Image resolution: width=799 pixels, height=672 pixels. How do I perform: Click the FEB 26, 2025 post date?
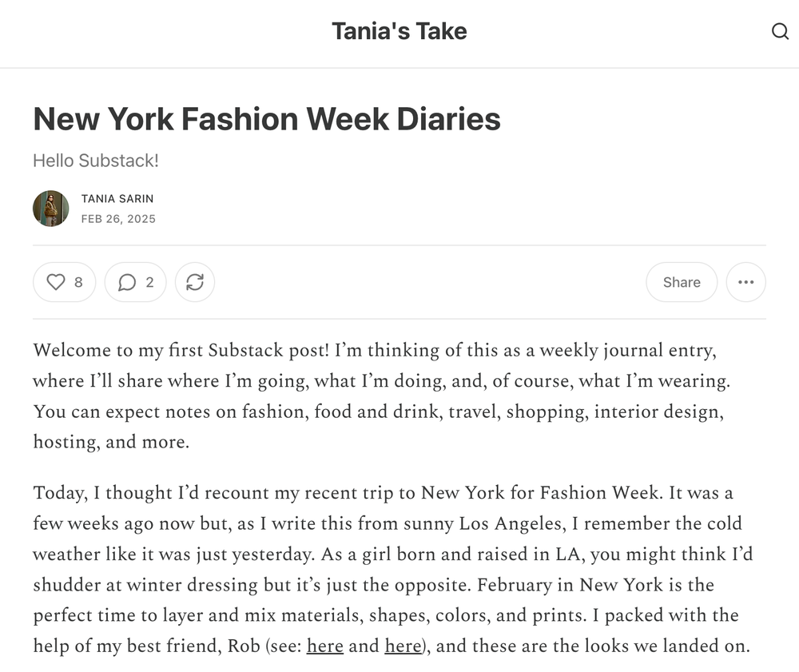tap(118, 219)
